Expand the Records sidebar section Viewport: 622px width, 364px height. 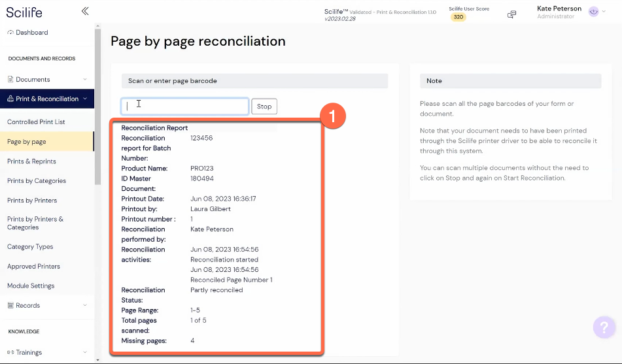(85, 306)
